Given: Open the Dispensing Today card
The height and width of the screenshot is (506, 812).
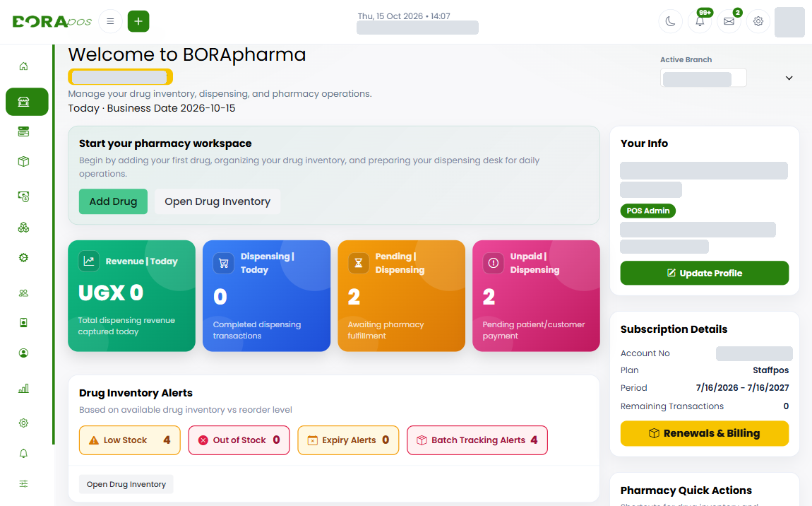Looking at the screenshot, I should pyautogui.click(x=266, y=295).
